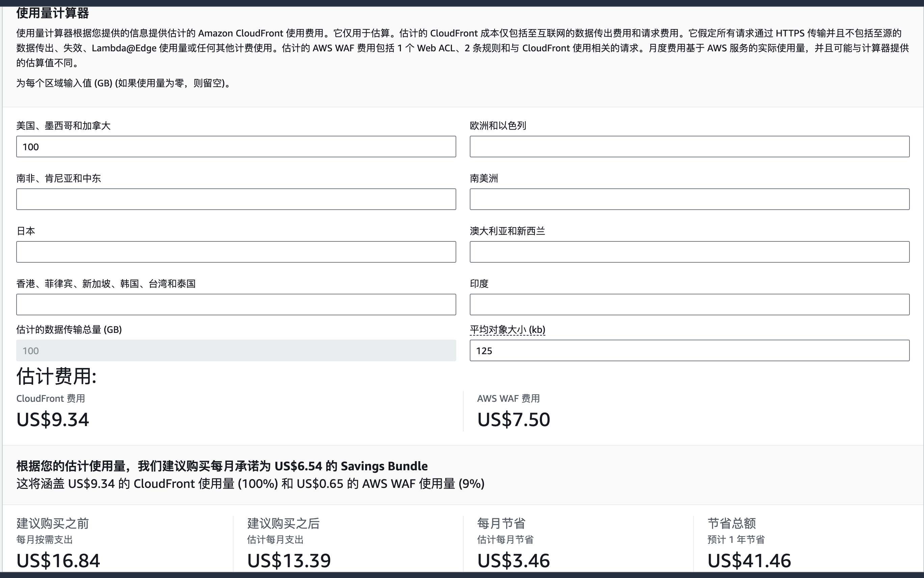Image resolution: width=924 pixels, height=578 pixels.
Task: Click the US$9.34 CloudFront cost value
Action: click(x=53, y=419)
